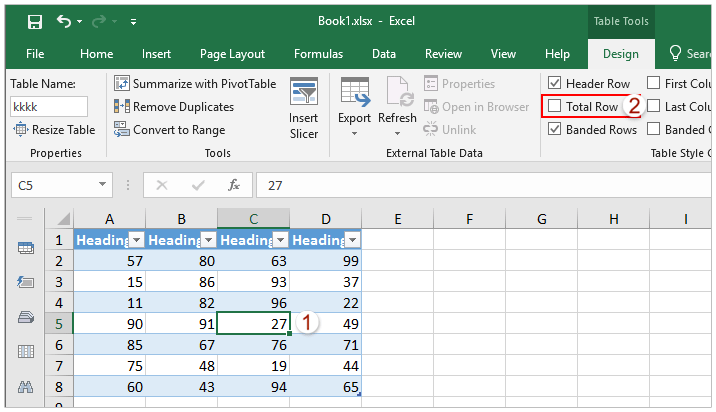Switch to the Page Layout tab
The height and width of the screenshot is (412, 716).
click(232, 54)
